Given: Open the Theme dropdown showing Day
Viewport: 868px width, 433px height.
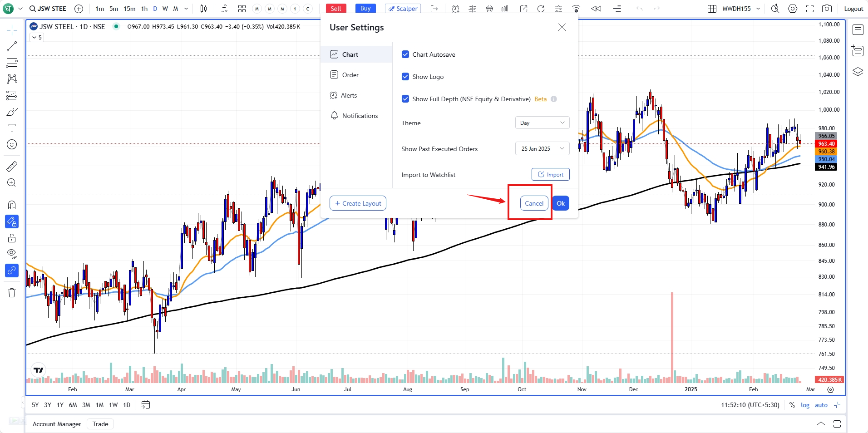Looking at the screenshot, I should (x=542, y=123).
